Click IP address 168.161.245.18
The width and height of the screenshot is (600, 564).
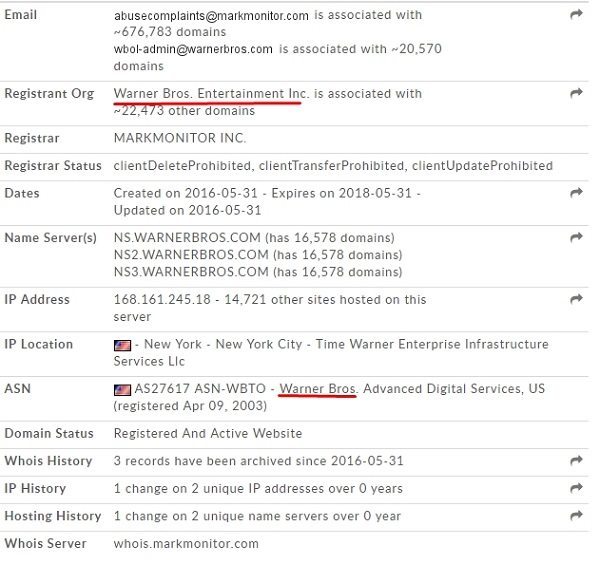click(x=162, y=299)
